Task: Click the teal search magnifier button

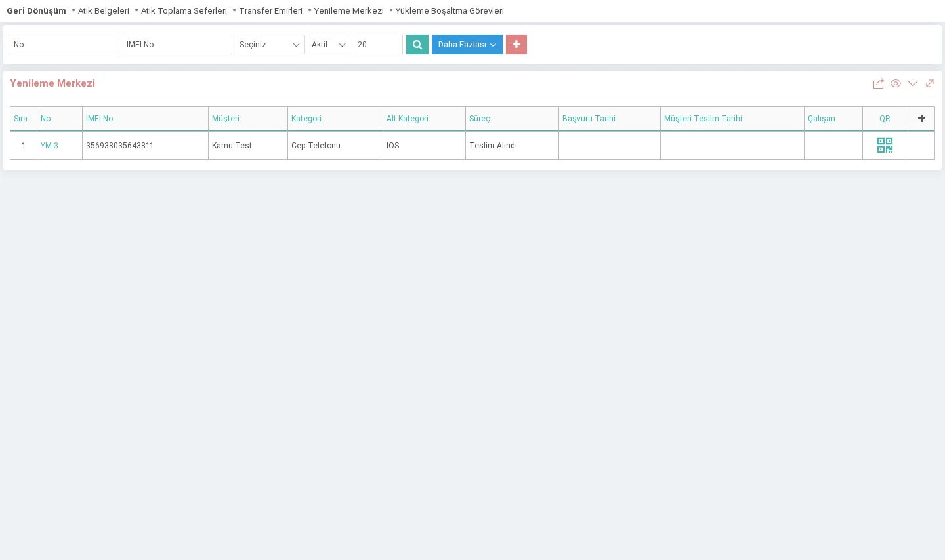Action: click(417, 45)
